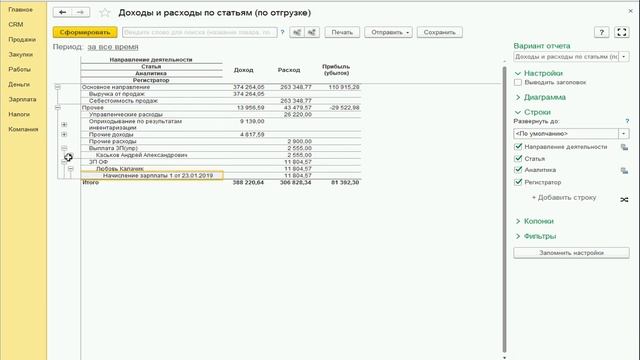This screenshot has width=640, height=360.
Task: Expand the Оприходывание по результатам инвентаризации row
Action: (64, 124)
